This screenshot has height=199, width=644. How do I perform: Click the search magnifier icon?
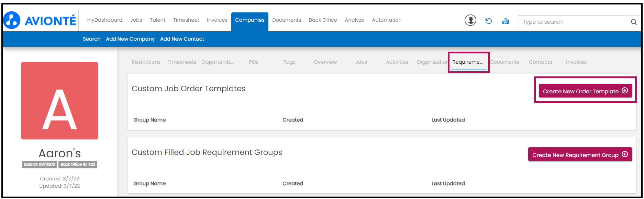click(x=634, y=22)
